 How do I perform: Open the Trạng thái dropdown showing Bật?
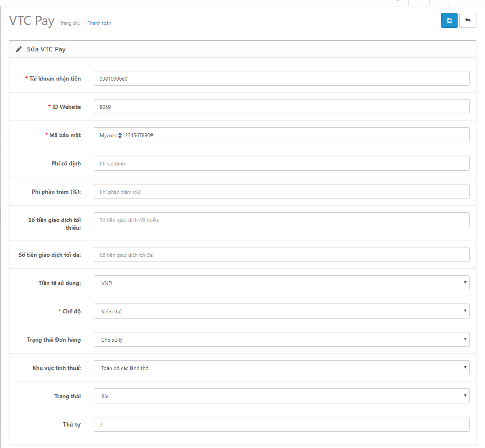281,396
